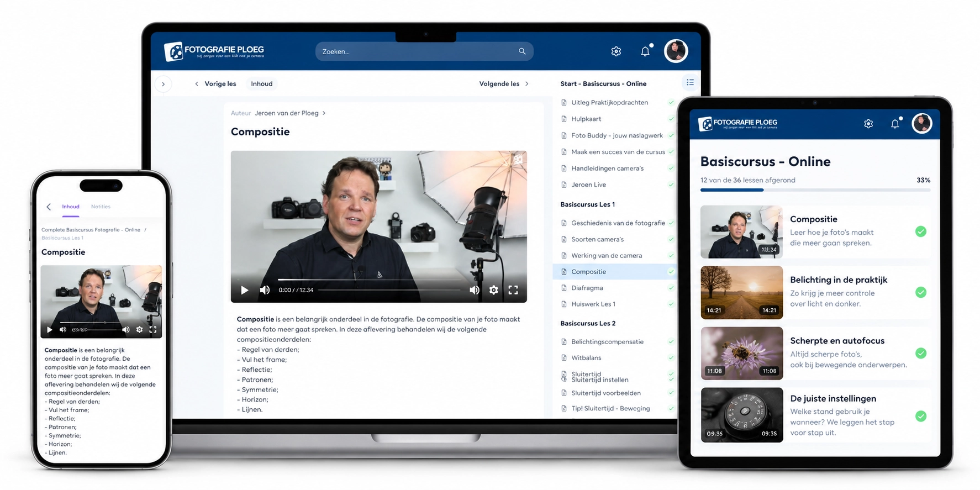The image size is (980, 490).
Task: Click the Inhoud tab on the laptop
Action: pyautogui.click(x=262, y=84)
